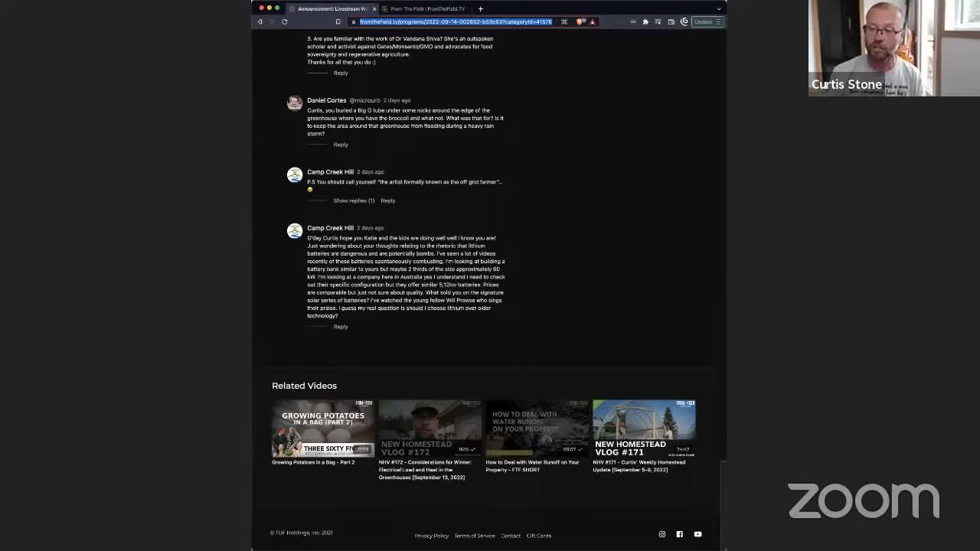Open New Homestead Vlog #172 thumbnail
Viewport: 980px width, 551px height.
(430, 428)
